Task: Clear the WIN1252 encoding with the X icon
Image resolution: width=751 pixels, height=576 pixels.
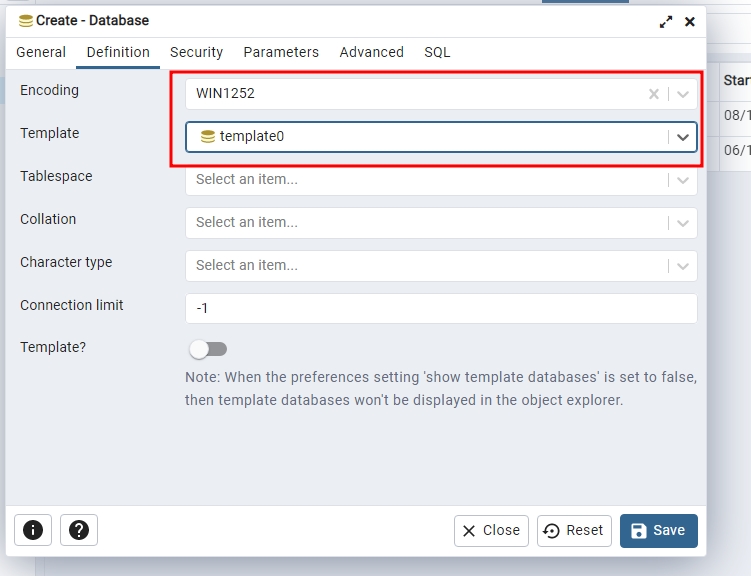Action: click(x=654, y=94)
